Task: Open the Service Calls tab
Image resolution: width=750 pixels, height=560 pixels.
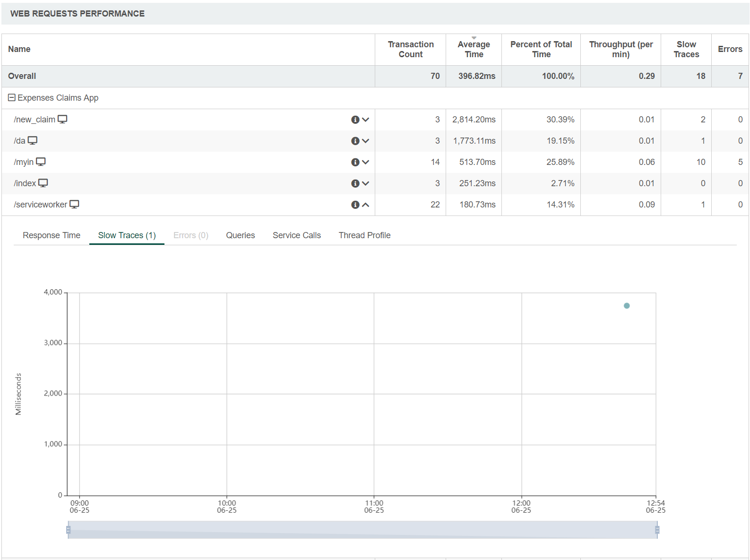Action: coord(296,235)
